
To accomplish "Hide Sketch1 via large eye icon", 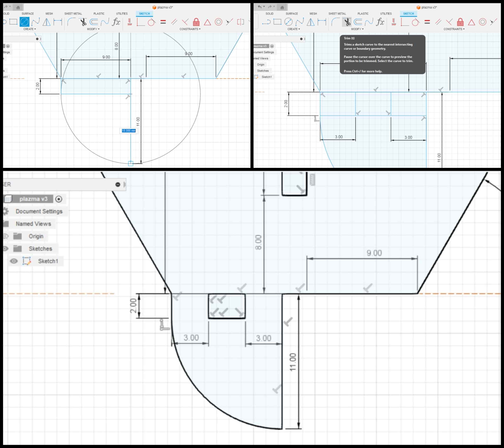I will pyautogui.click(x=14, y=261).
